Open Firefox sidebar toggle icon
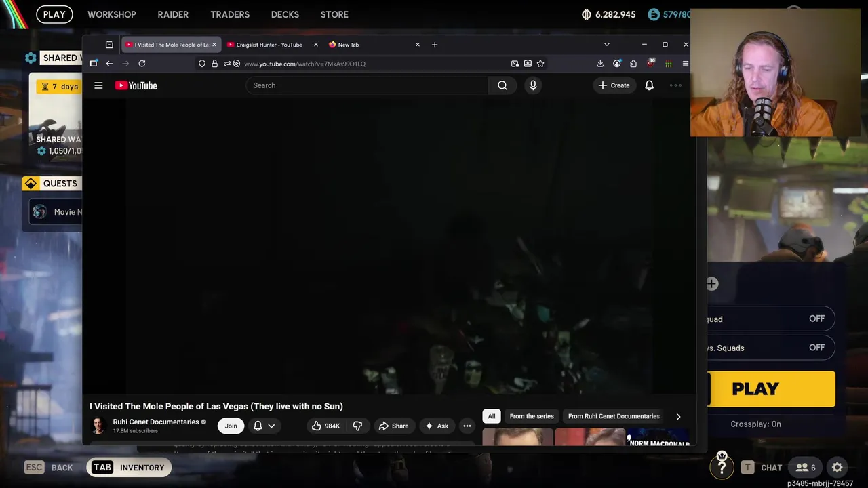Image resolution: width=868 pixels, height=488 pixels. [x=93, y=64]
